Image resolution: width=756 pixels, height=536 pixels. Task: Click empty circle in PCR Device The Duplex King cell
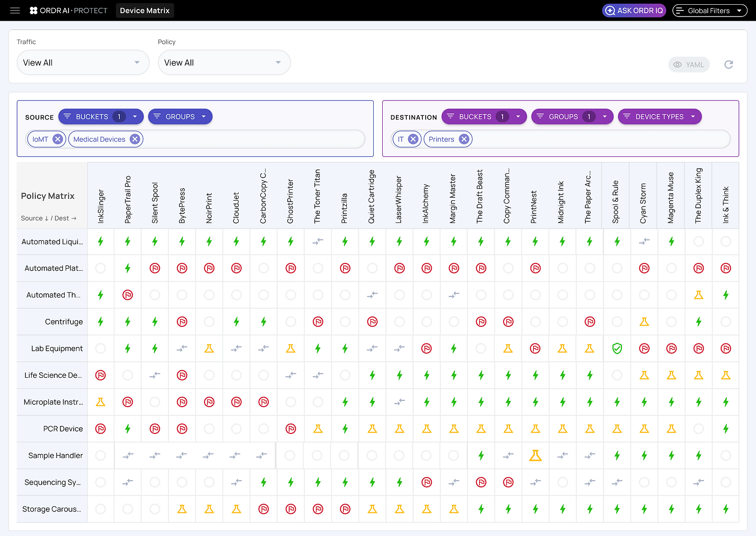(698, 429)
